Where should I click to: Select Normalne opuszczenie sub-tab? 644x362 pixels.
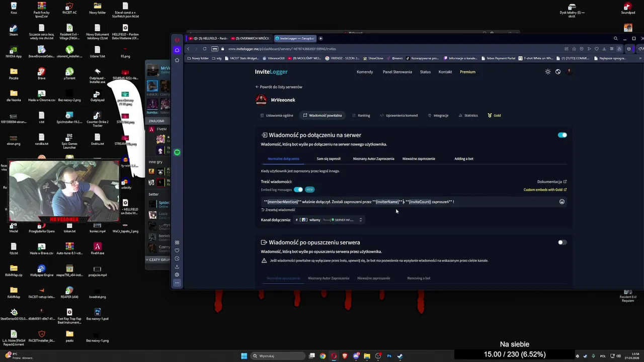(283, 278)
